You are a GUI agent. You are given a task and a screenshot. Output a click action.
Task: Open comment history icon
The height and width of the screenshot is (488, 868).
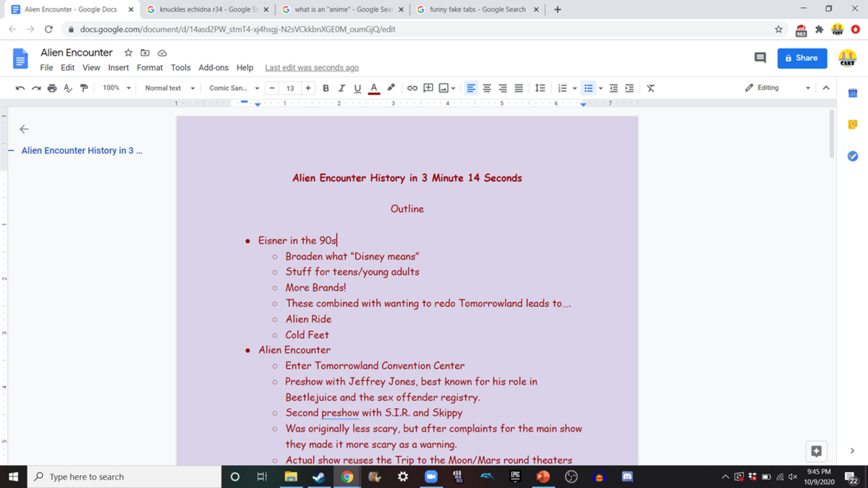coord(760,58)
